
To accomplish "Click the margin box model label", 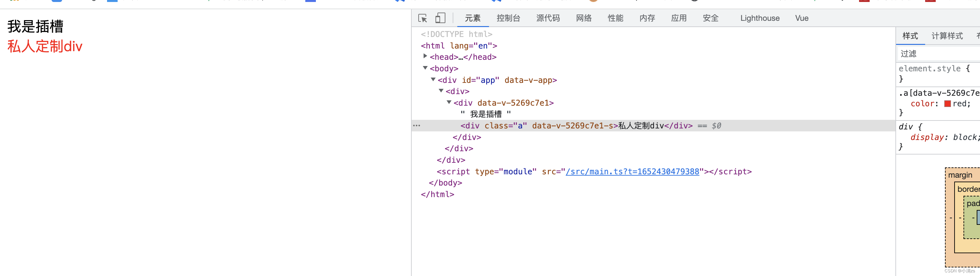I will (960, 175).
